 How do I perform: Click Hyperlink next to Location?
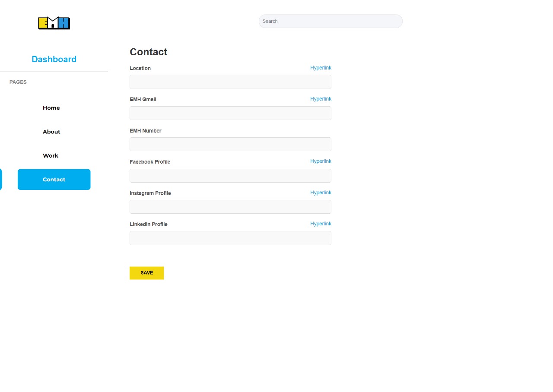(x=321, y=68)
